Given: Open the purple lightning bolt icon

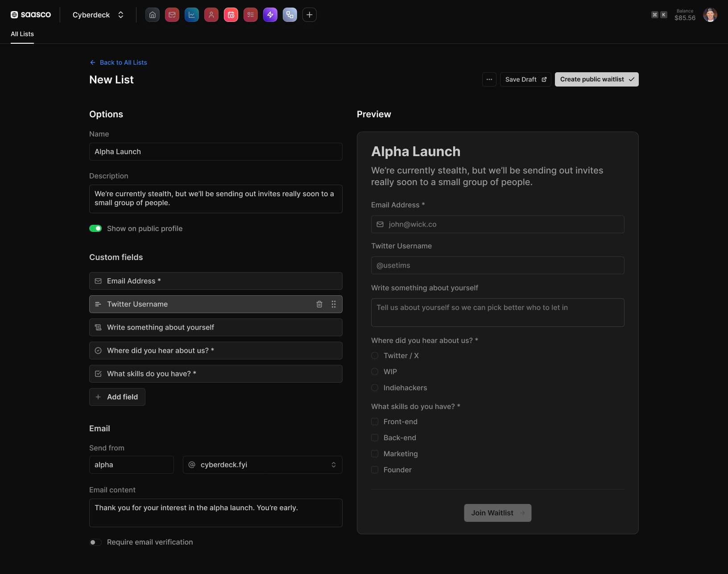Looking at the screenshot, I should pyautogui.click(x=270, y=15).
